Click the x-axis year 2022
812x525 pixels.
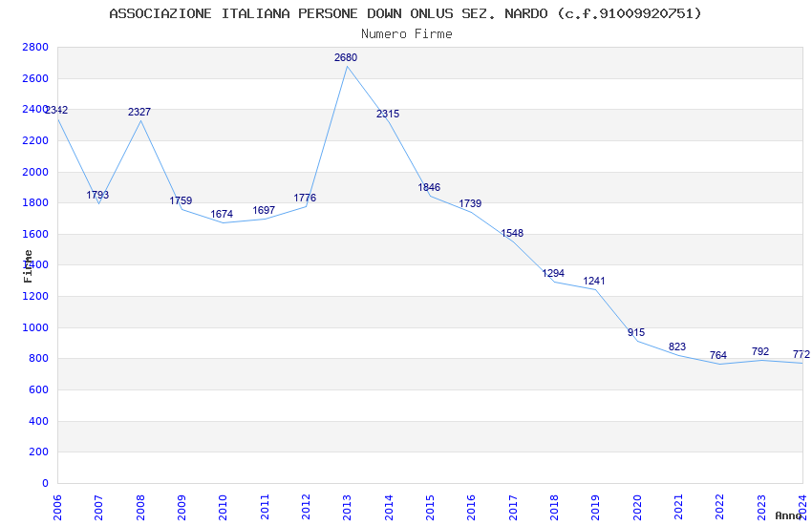(x=720, y=507)
